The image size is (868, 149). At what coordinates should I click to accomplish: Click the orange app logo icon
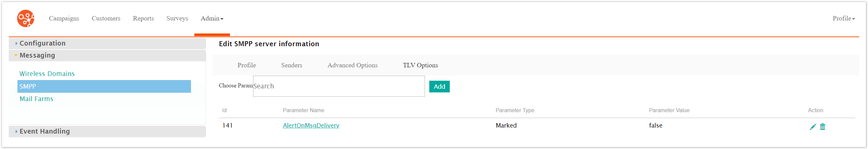click(x=26, y=18)
